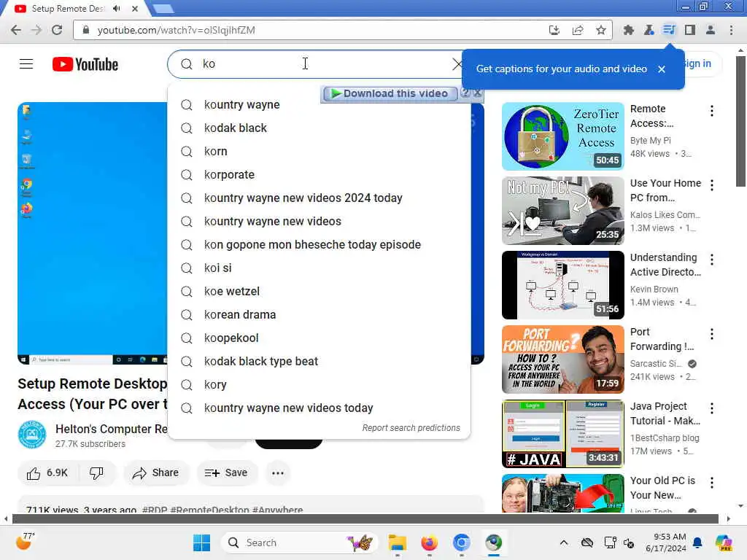This screenshot has height=560, width=747.
Task: Click the Download this video button
Action: (x=390, y=94)
